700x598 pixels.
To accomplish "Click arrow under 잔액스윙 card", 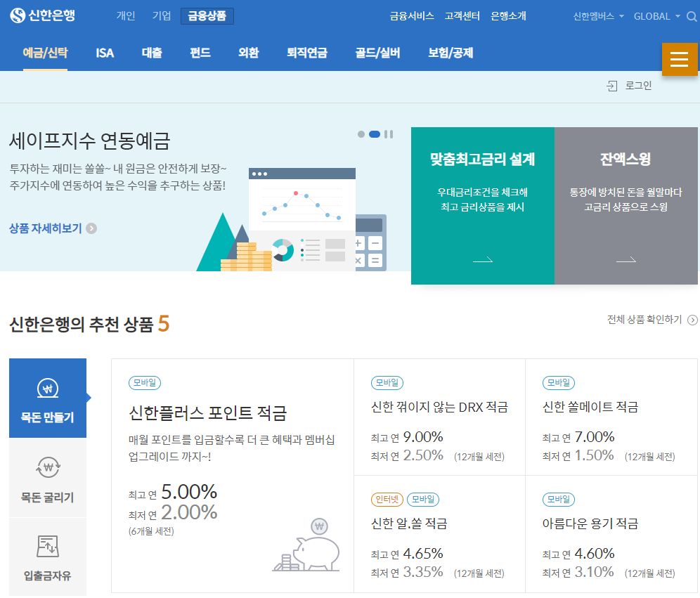I will pos(626,260).
